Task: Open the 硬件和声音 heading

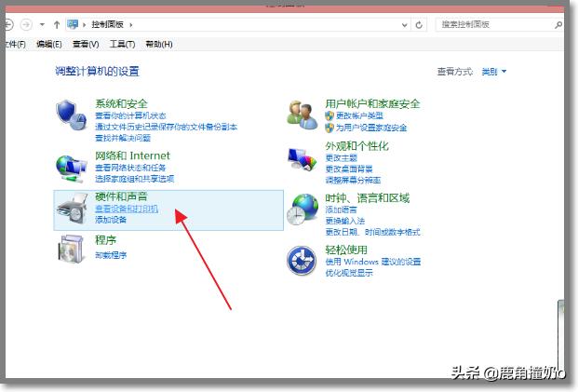Action: pyautogui.click(x=121, y=196)
